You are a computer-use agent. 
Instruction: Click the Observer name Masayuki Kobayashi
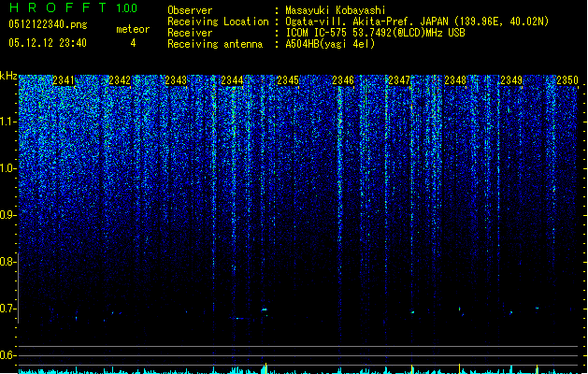point(336,10)
